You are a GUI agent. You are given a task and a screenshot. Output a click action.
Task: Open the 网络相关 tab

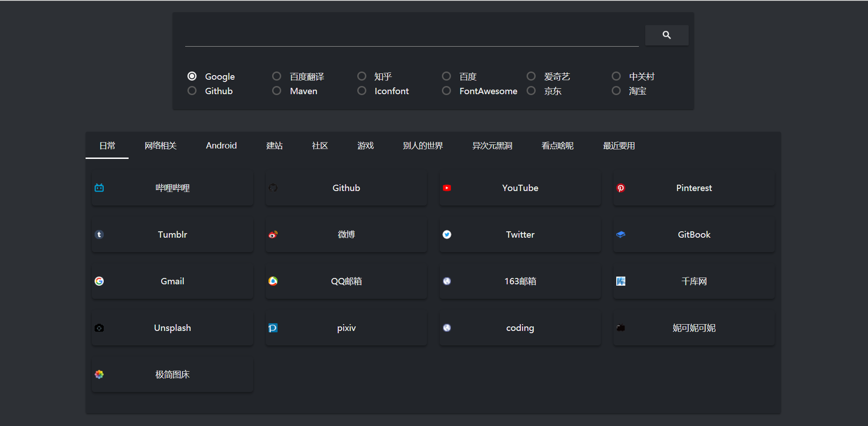[x=160, y=146]
